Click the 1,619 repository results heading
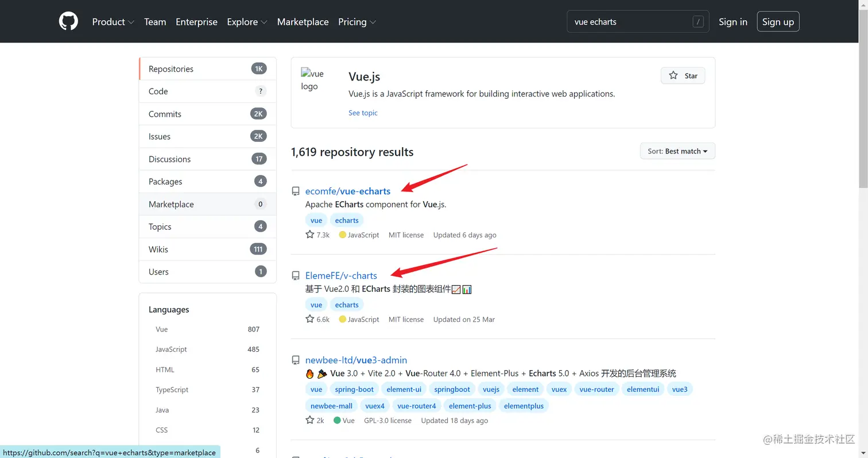Image resolution: width=868 pixels, height=458 pixels. click(352, 152)
